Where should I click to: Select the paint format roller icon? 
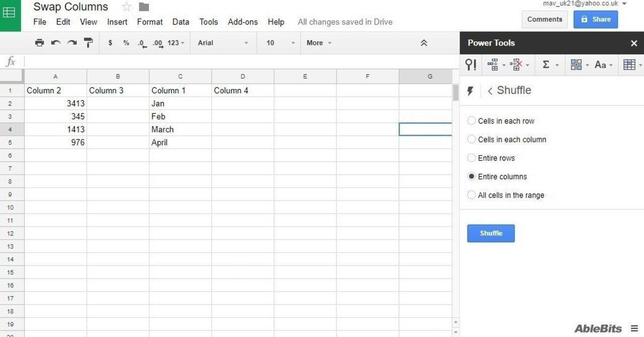tap(89, 43)
